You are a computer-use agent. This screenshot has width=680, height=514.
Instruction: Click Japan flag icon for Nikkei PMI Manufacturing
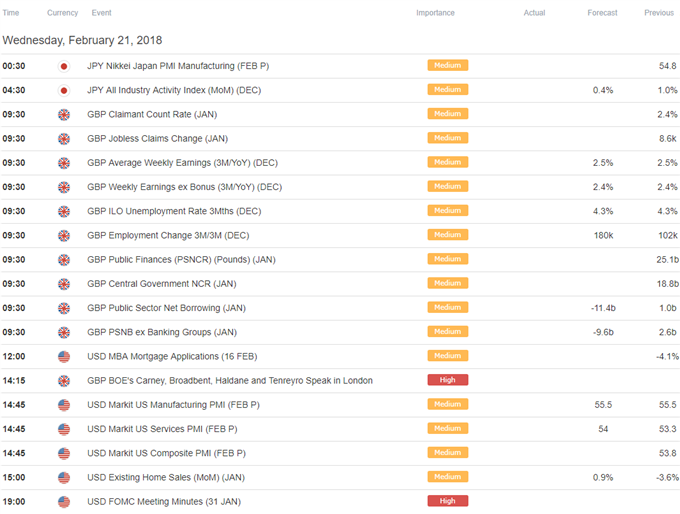click(x=64, y=66)
